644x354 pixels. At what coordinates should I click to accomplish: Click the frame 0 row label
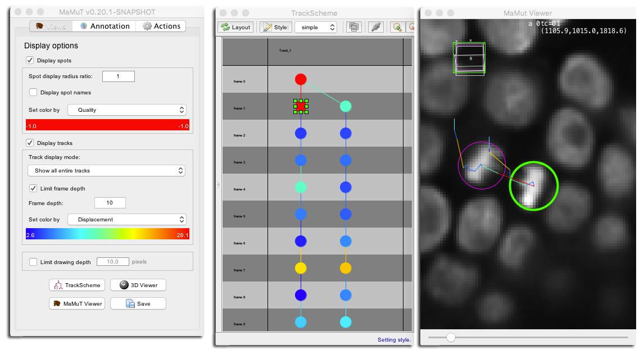click(x=239, y=81)
